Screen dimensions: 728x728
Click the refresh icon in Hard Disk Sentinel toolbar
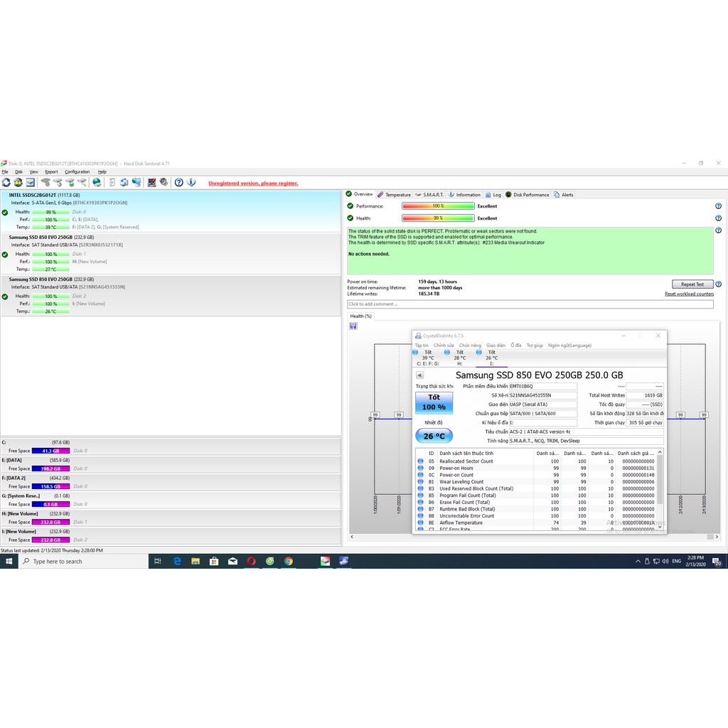[6, 183]
